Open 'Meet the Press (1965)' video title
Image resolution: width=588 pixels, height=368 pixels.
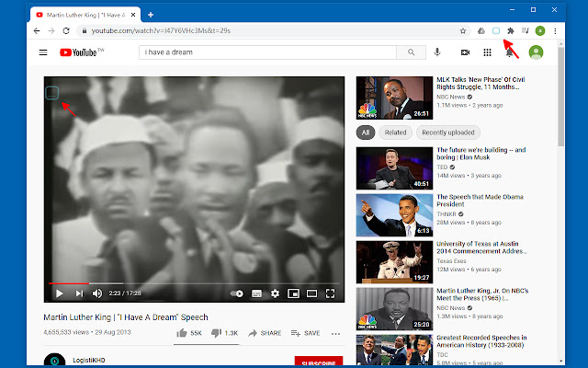(x=482, y=294)
